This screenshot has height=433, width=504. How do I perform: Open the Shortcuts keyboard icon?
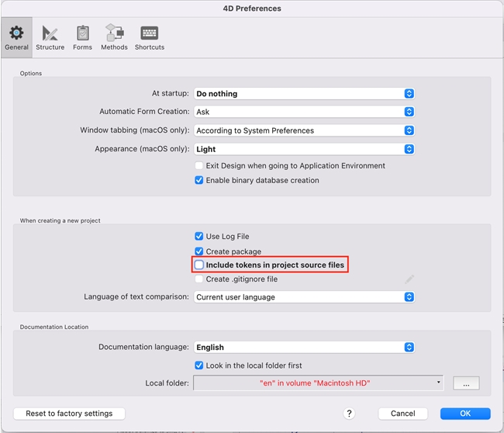pos(149,36)
